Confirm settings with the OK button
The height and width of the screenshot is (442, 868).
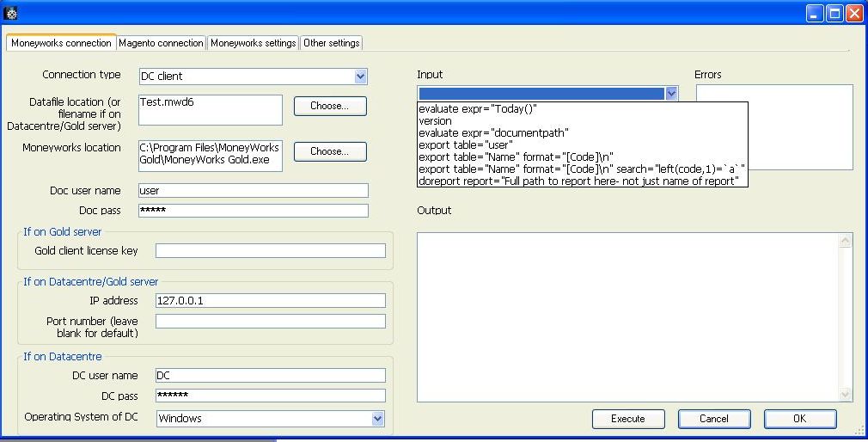(x=800, y=419)
